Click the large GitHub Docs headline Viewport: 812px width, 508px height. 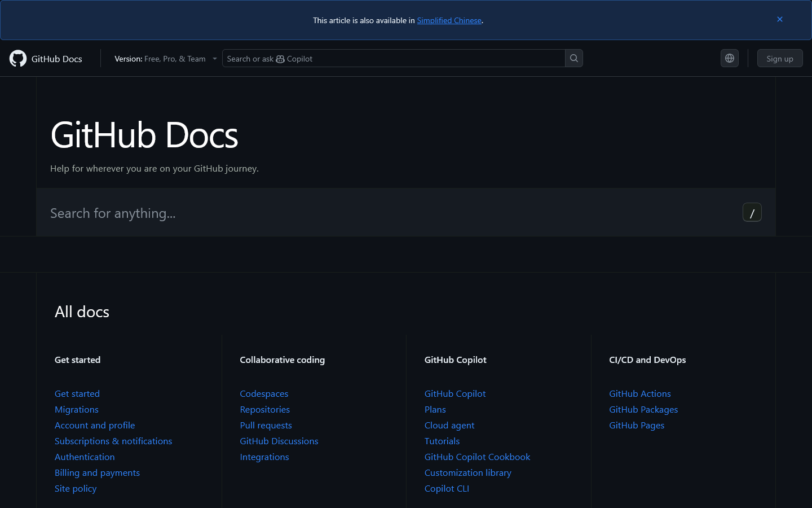(x=144, y=135)
